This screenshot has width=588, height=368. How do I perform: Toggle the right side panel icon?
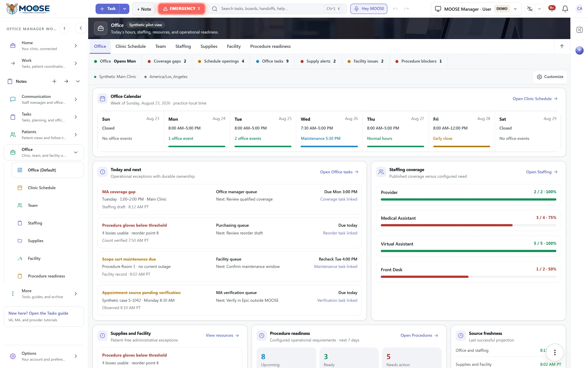point(580,30)
